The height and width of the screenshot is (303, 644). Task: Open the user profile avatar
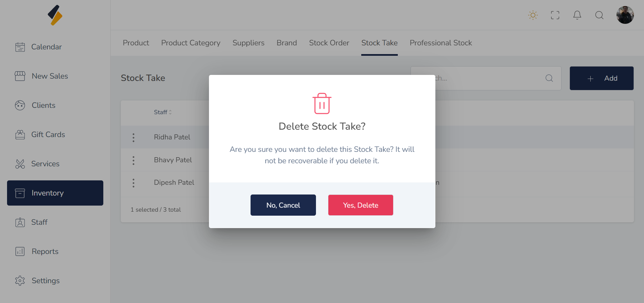[625, 15]
